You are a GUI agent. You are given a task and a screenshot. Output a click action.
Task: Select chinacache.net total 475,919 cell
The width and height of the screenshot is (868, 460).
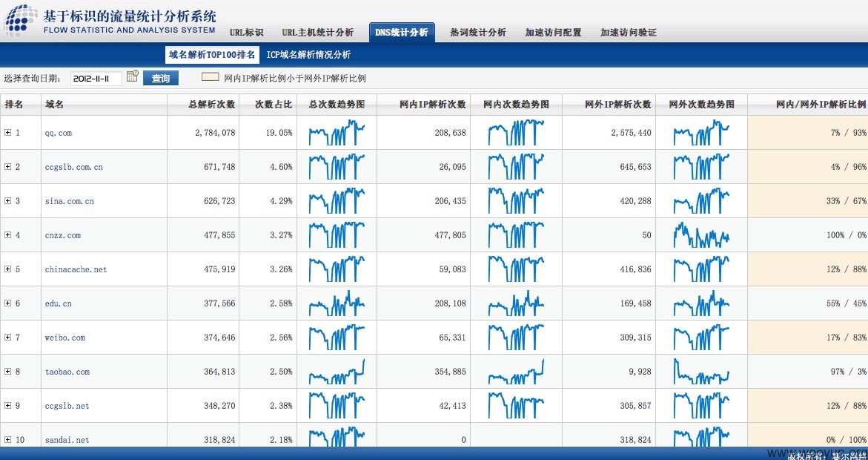[203, 269]
